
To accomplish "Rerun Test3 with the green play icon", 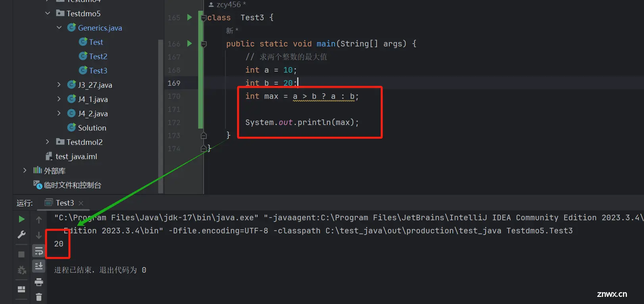I will 21,219.
